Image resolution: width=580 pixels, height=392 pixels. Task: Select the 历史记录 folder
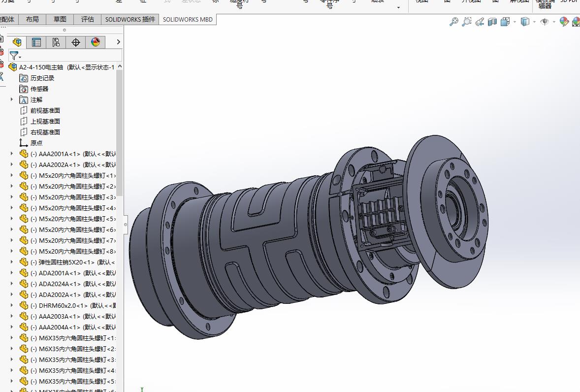click(x=42, y=78)
